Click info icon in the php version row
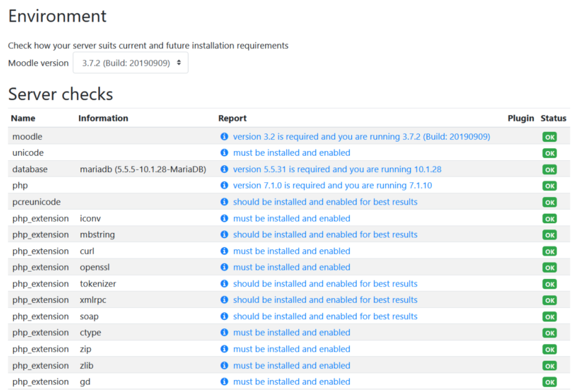Viewport: 578px width, 392px height. point(224,185)
